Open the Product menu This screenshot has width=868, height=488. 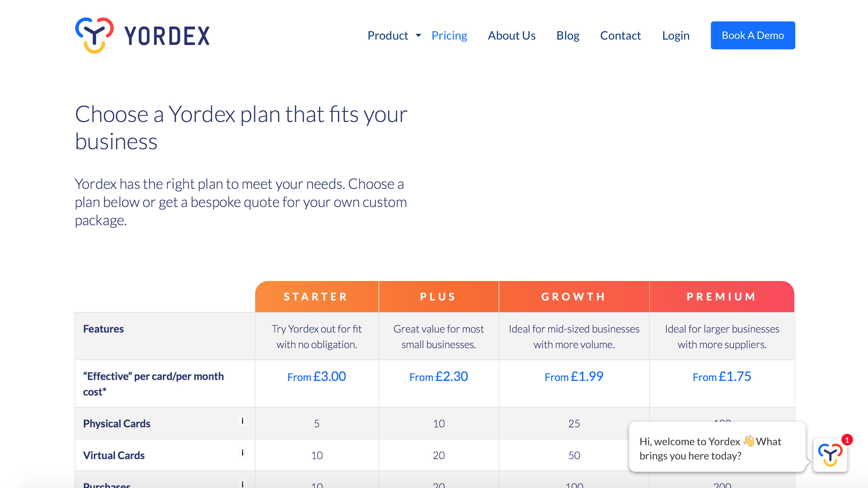pyautogui.click(x=388, y=35)
